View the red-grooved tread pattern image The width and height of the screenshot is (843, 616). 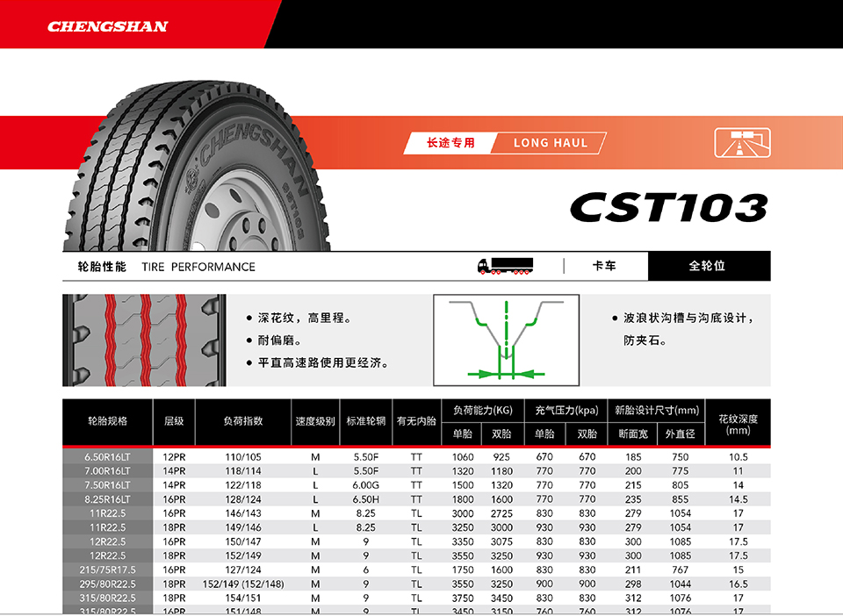click(144, 340)
